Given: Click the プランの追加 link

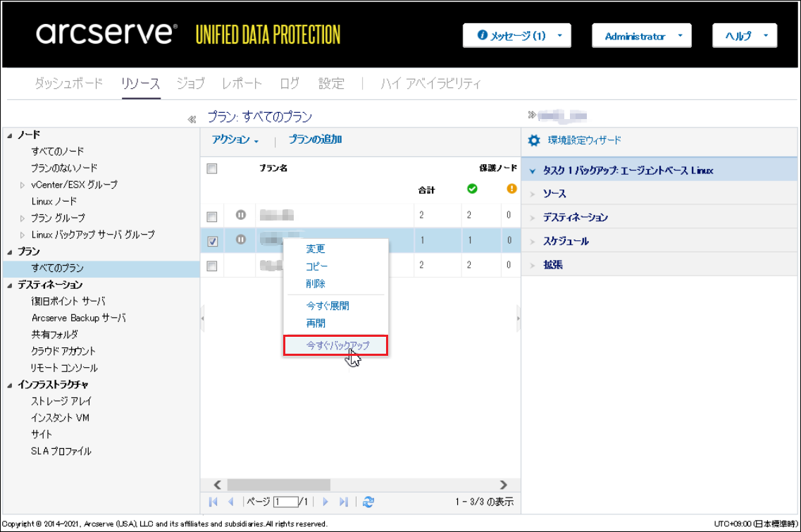Looking at the screenshot, I should click(315, 140).
